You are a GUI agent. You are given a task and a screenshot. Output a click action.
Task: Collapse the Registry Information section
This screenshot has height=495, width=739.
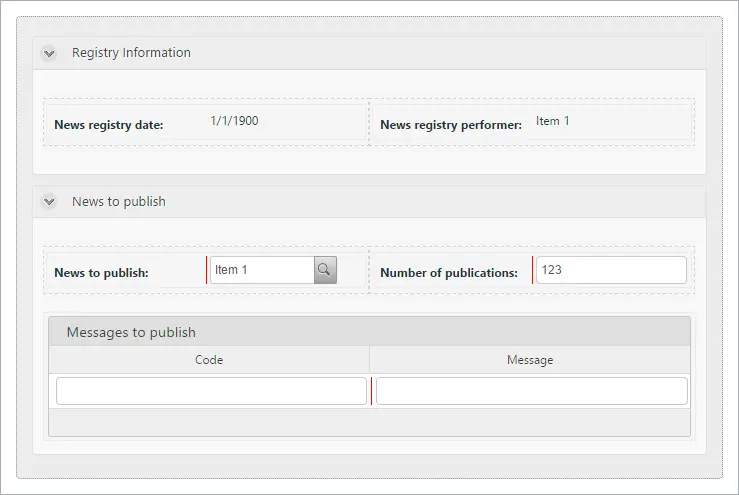coord(49,53)
